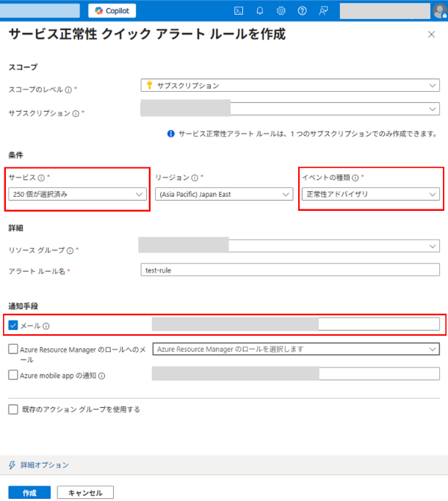The height and width of the screenshot is (501, 448).
Task: Close the quick alert rule pane
Action: [431, 35]
